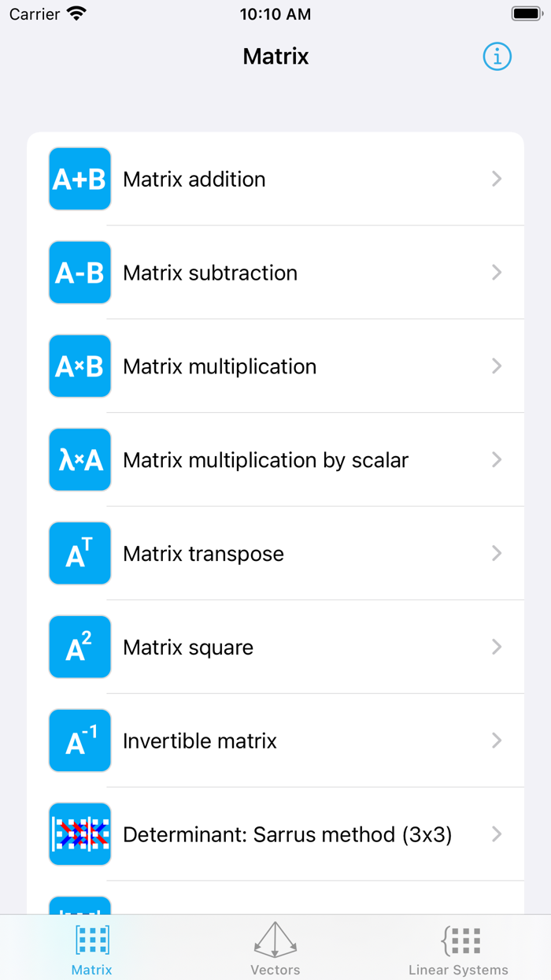Open the app info panel
Screen dimensions: 551x980
(x=497, y=56)
